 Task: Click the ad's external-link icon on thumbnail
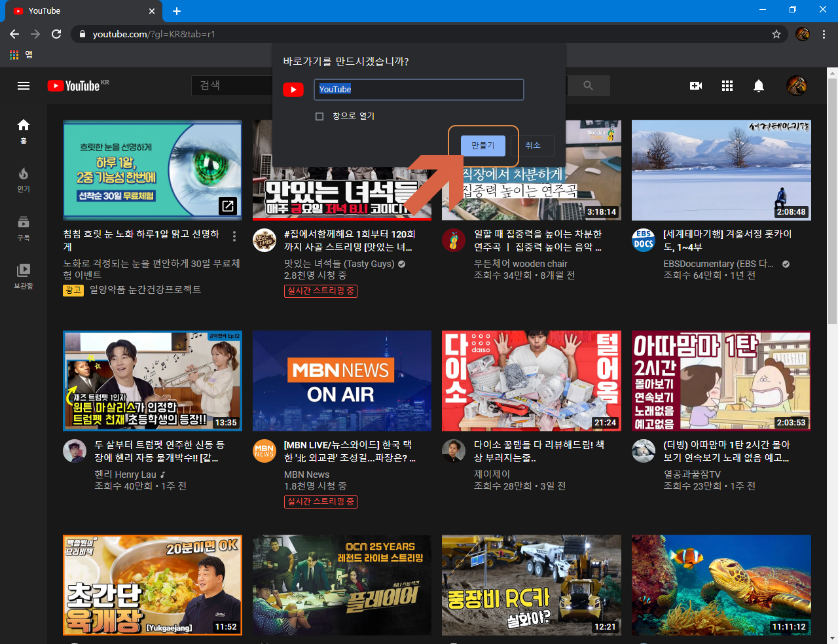click(227, 206)
